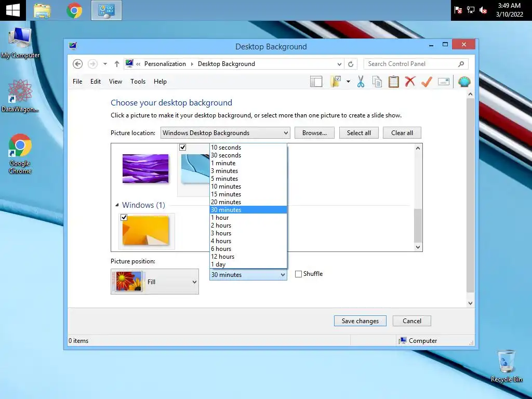Viewport: 532px width, 399px height.
Task: Open the View menu
Action: pyautogui.click(x=115, y=82)
